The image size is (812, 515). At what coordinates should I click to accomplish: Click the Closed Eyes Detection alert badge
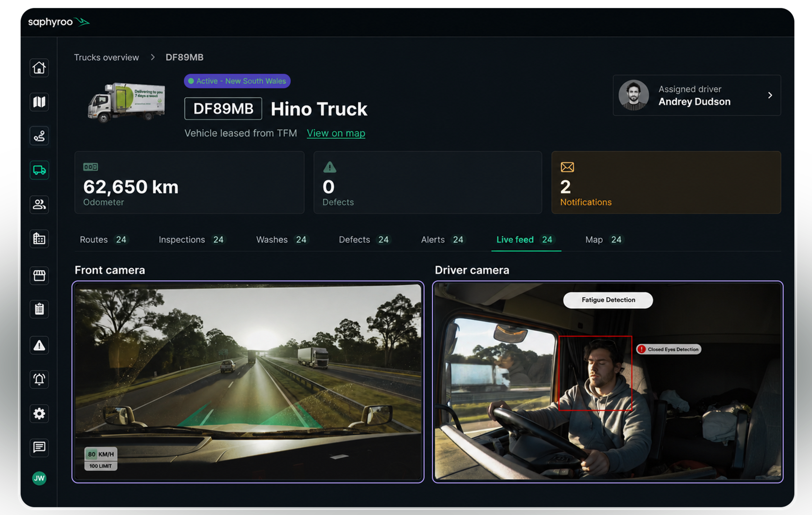pyautogui.click(x=669, y=349)
